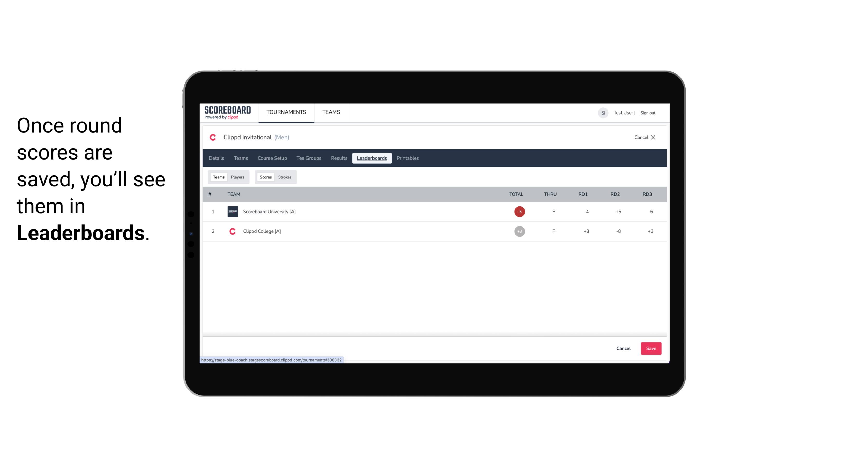Screen dimensions: 868x467
Task: Click Clippd College team logo icon
Action: tap(232, 231)
